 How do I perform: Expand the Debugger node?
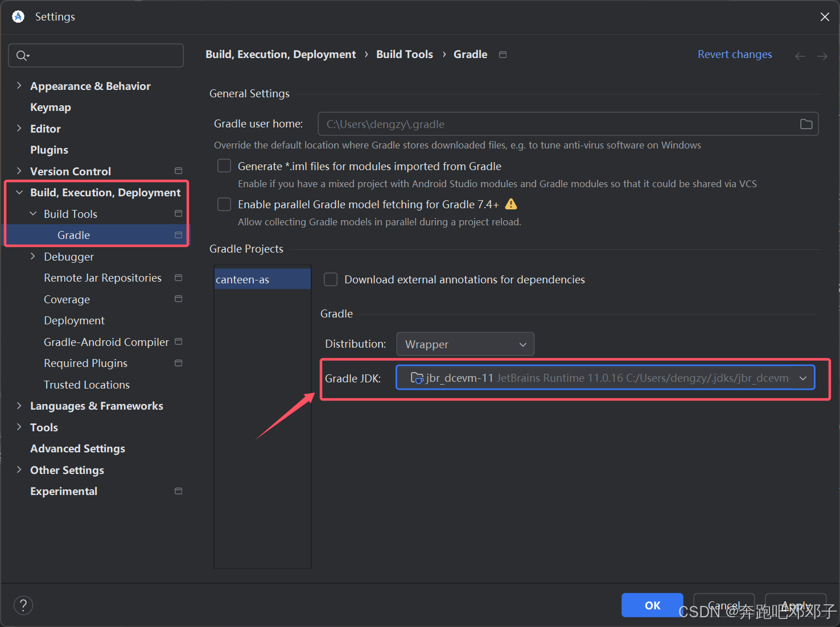[x=33, y=256]
